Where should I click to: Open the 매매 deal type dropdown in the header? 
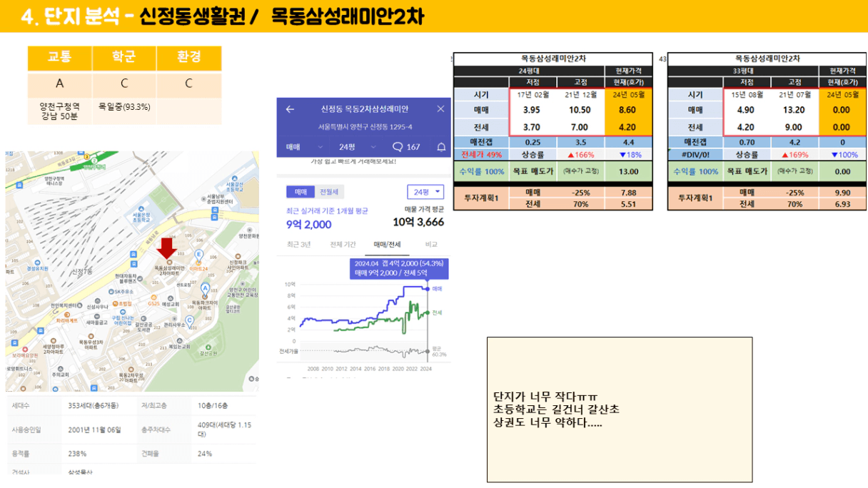[x=304, y=147]
